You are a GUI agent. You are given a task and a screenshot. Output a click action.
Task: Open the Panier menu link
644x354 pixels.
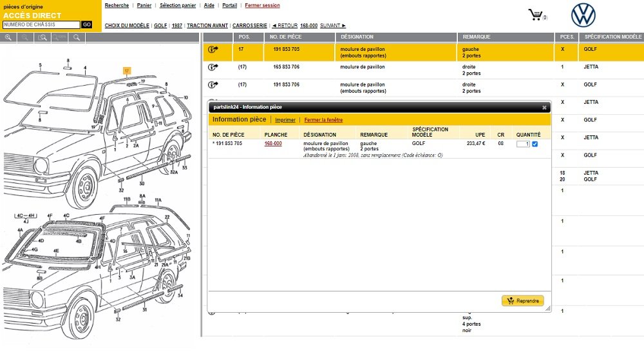(x=144, y=5)
